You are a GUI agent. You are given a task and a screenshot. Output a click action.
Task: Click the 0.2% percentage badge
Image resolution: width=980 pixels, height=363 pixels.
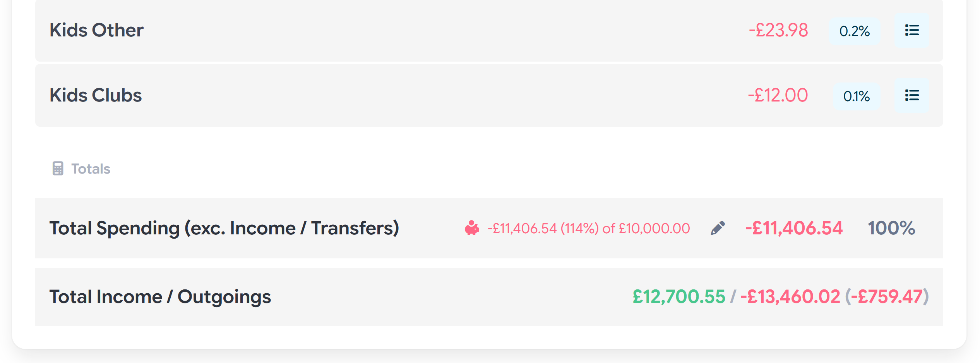(x=855, y=31)
